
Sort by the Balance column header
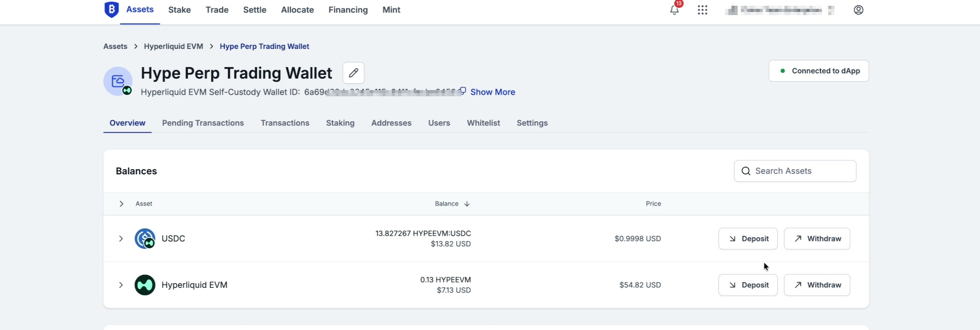[x=446, y=204]
